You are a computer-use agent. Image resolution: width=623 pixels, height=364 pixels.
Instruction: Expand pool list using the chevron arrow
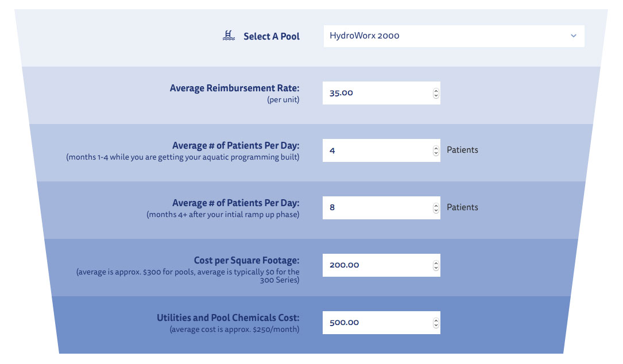(x=573, y=36)
